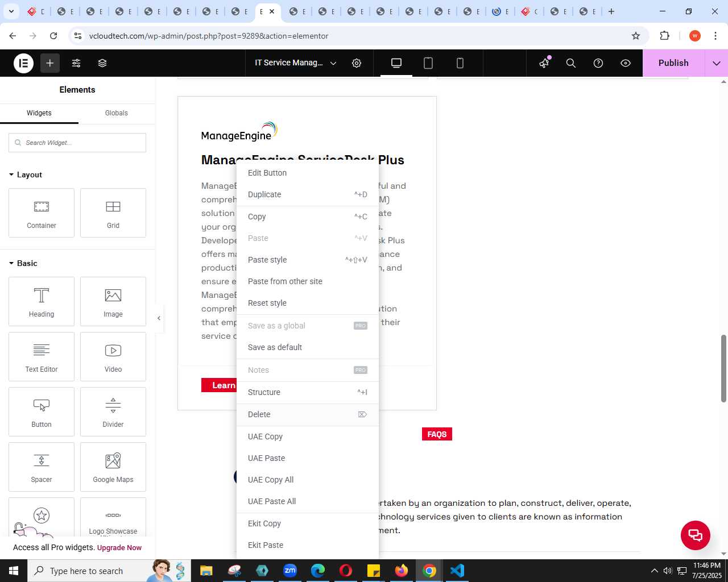Open Chrome tab search dropdown arrow
Viewport: 728px width, 582px height.
point(11,11)
